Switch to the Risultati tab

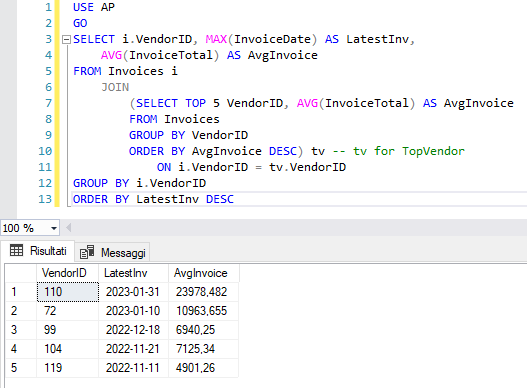click(37, 251)
